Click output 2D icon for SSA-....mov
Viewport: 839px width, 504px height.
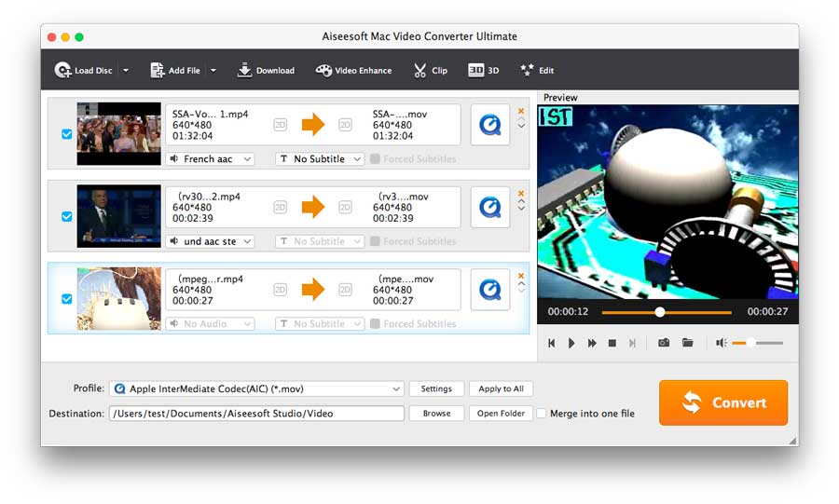coord(345,125)
